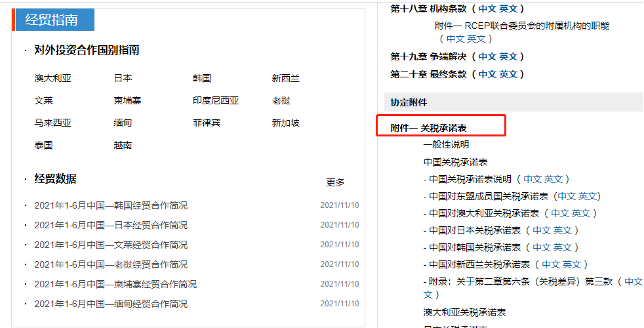Open 中文 version of 中国对新西兰关税承诺表
This screenshot has height=328, width=644.
(551, 264)
